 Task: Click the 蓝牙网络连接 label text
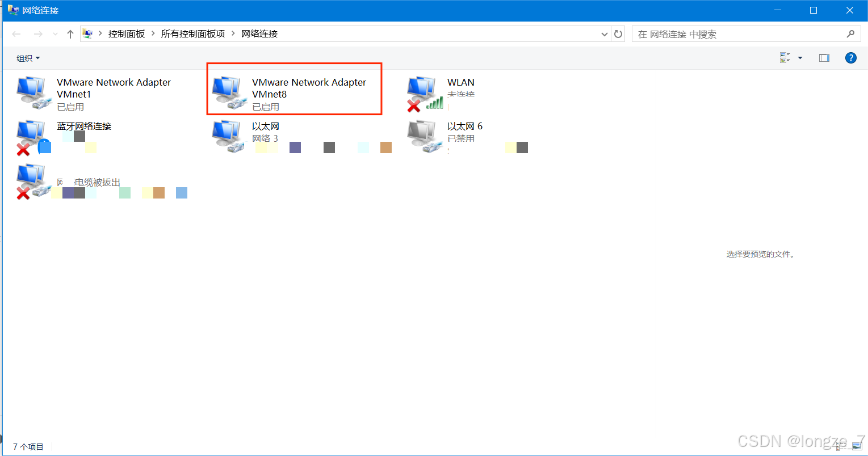(84, 126)
